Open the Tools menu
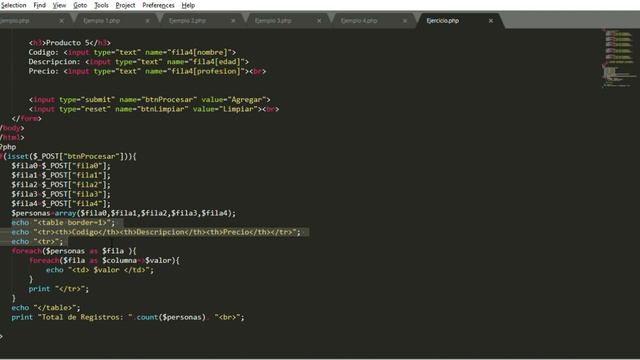Image resolution: width=640 pixels, height=360 pixels. pyautogui.click(x=101, y=5)
